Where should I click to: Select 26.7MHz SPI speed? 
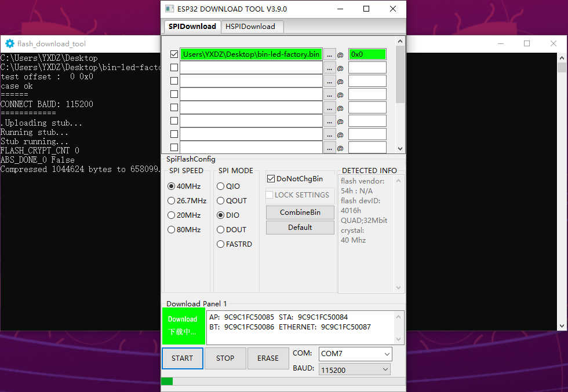(187, 200)
